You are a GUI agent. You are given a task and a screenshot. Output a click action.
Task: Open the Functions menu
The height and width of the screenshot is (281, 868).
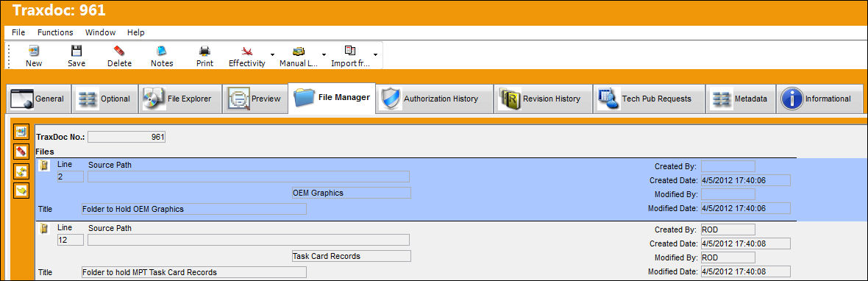[x=55, y=32]
